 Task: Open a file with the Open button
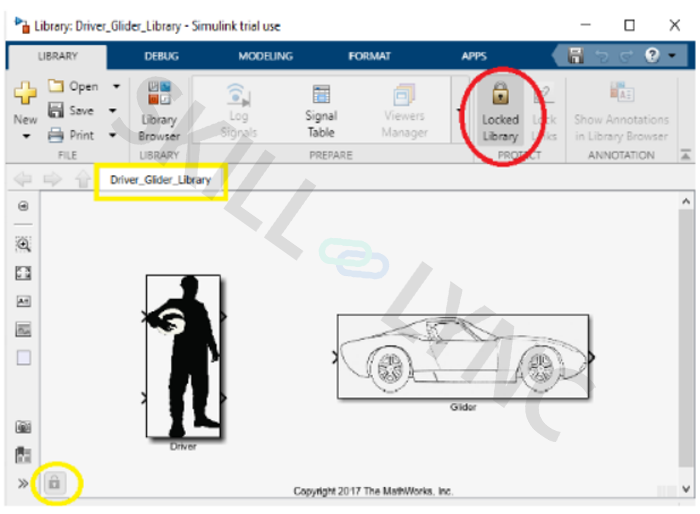click(73, 86)
